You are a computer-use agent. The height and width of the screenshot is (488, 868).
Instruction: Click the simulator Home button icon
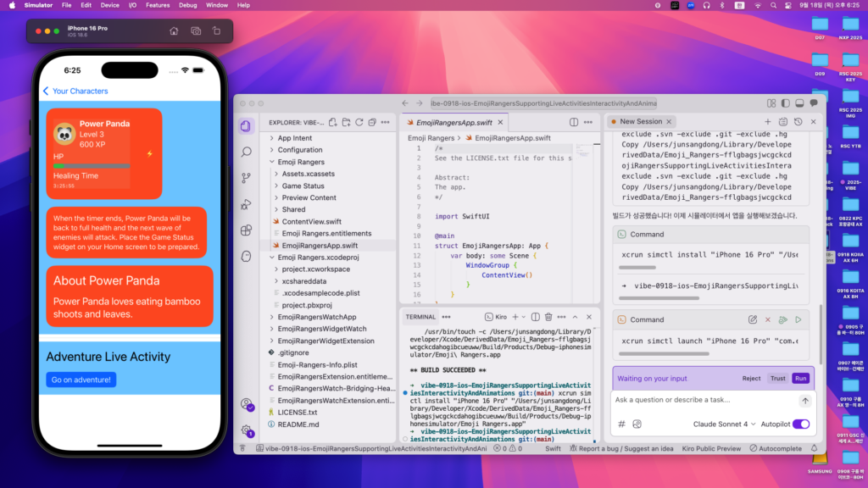click(174, 31)
